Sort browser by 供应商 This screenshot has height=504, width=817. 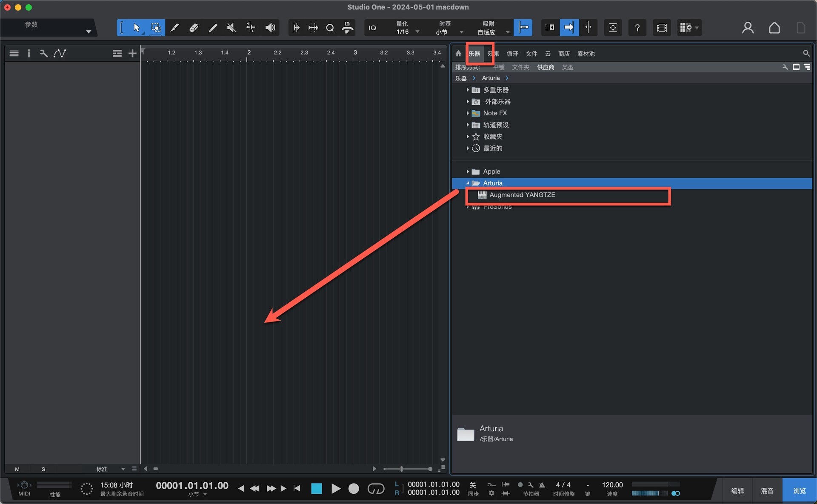coord(546,67)
